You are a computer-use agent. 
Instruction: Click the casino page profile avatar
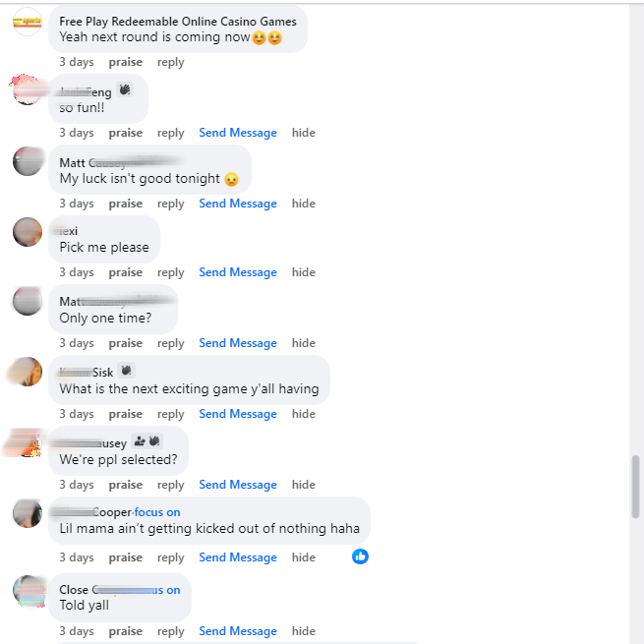[x=28, y=22]
